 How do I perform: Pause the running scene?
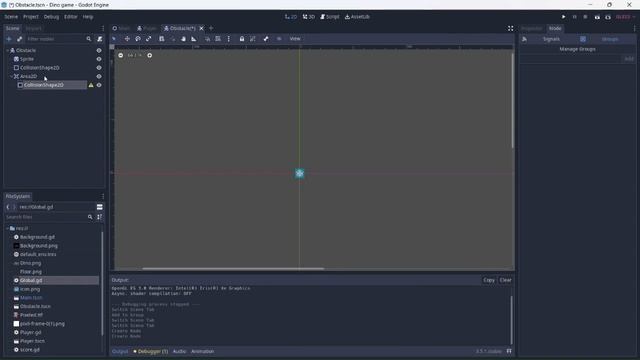click(x=574, y=17)
